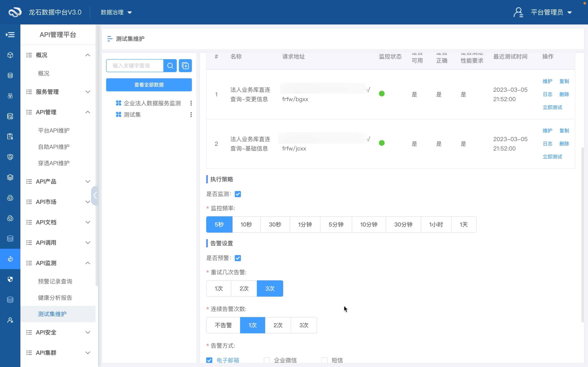
Task: Enable the 企业微信 alert method checkbox
Action: pos(267,360)
